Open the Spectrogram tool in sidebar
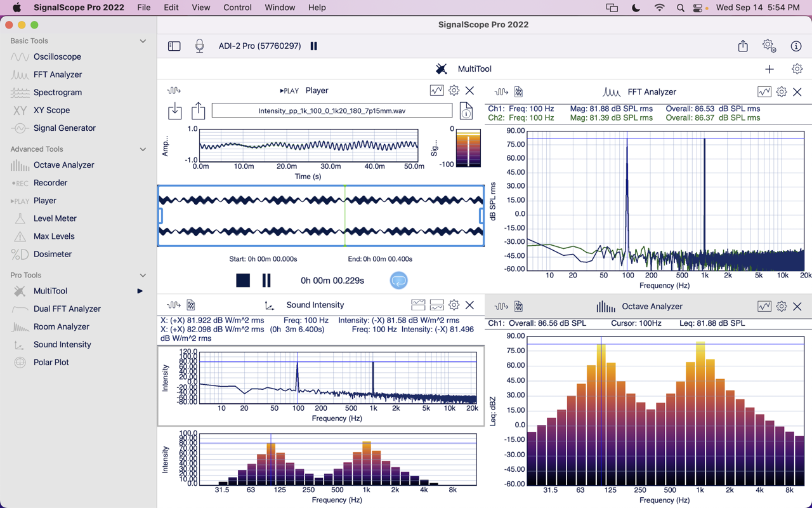This screenshot has width=812, height=508. pyautogui.click(x=58, y=92)
